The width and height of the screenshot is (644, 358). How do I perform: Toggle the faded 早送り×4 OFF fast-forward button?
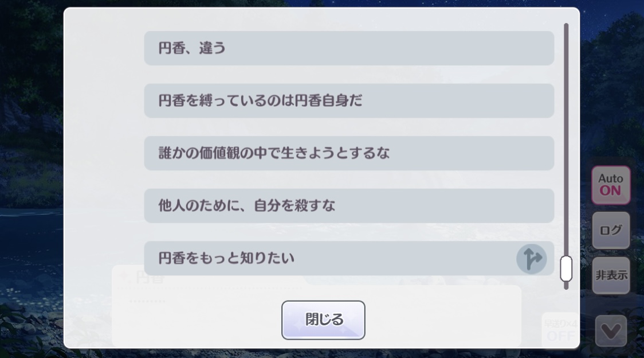(x=560, y=330)
